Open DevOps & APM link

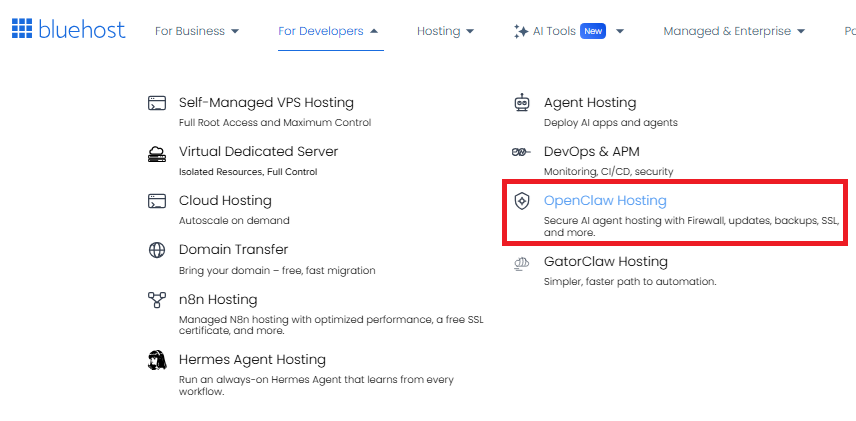[591, 151]
